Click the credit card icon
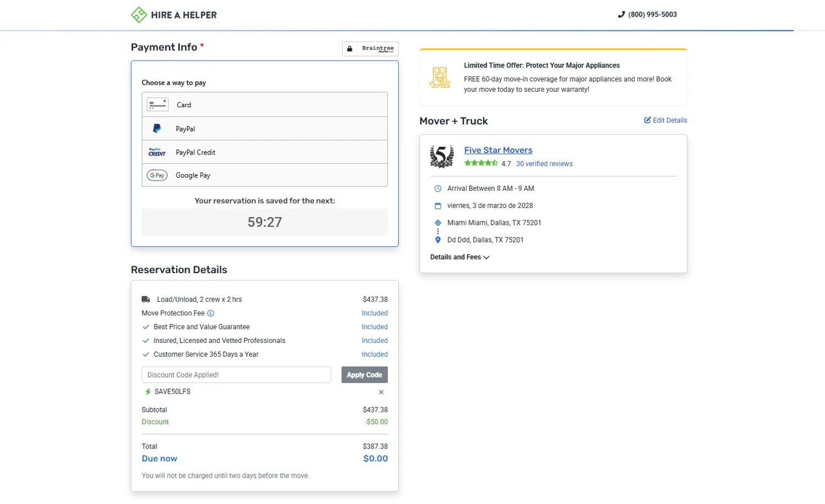The width and height of the screenshot is (825, 504). click(x=158, y=104)
